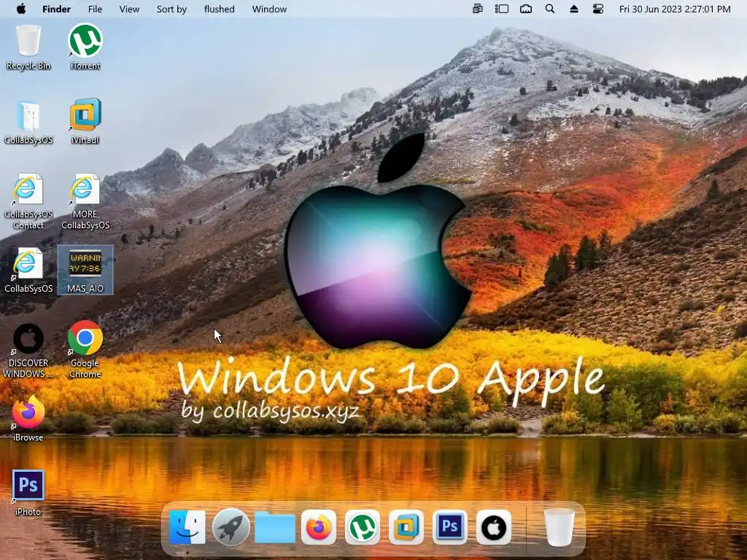Launch Firefox from the dock
747x560 pixels.
tap(319, 527)
